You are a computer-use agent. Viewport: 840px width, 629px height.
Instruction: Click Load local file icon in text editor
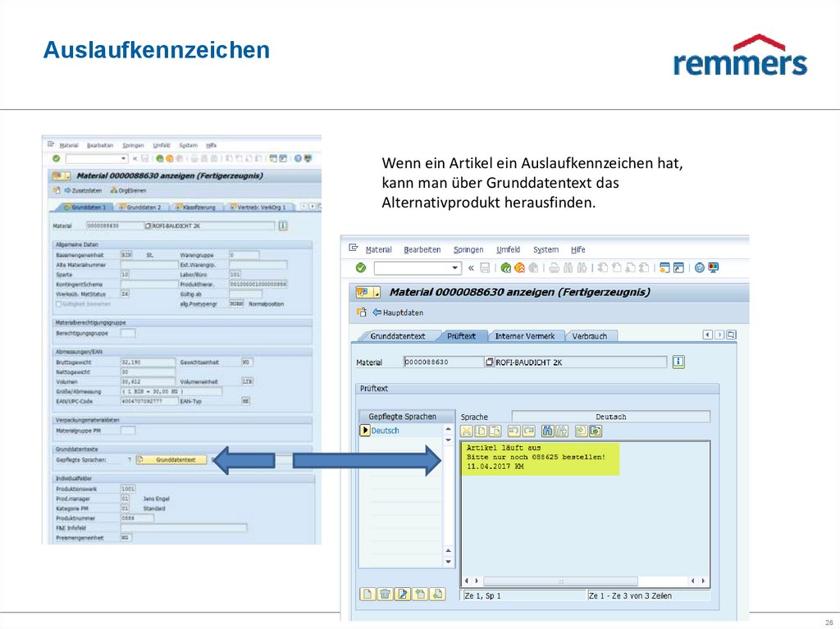point(582,431)
